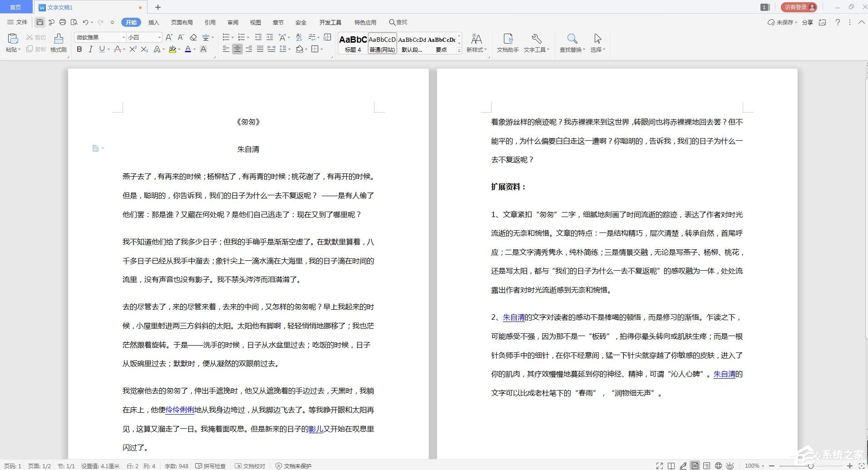The width and height of the screenshot is (868, 470).
Task: Open the 文档助手 (Document Assistant)
Action: point(508,43)
